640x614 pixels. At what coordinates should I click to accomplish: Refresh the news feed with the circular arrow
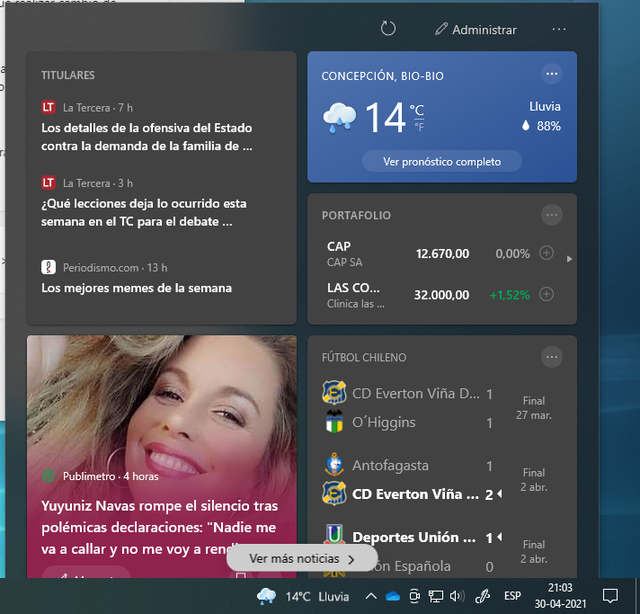pos(388,29)
